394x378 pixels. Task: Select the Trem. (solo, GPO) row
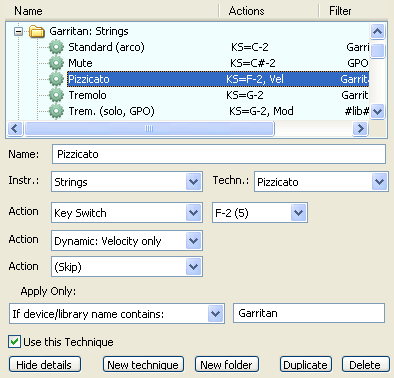pos(111,111)
